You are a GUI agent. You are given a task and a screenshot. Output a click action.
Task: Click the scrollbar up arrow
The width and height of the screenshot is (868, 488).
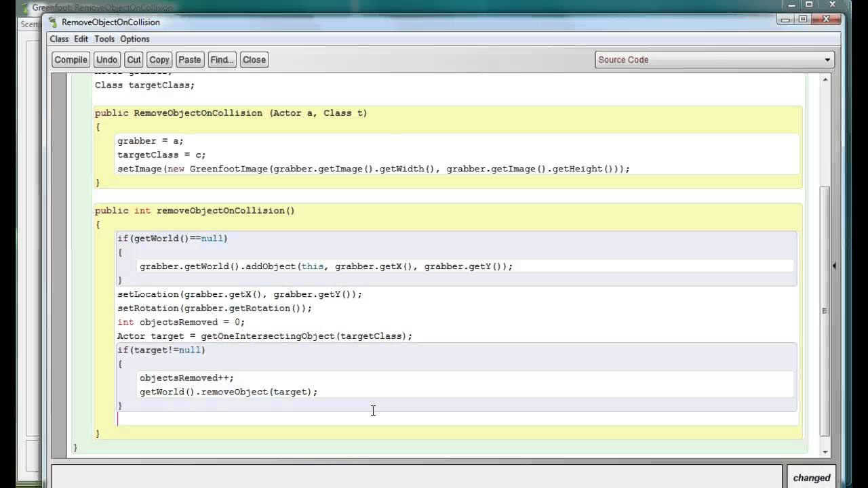pos(825,79)
